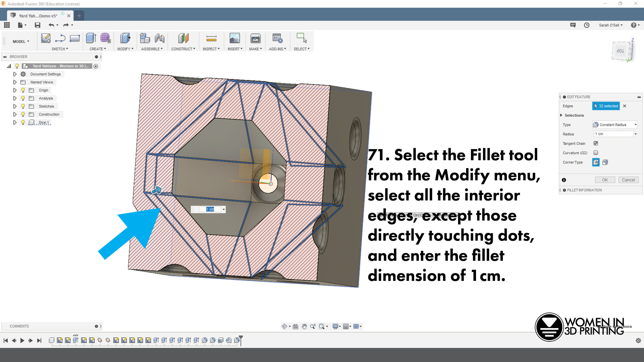Click the Joint tool icon
This screenshot has height=362, width=644.
pos(160,38)
